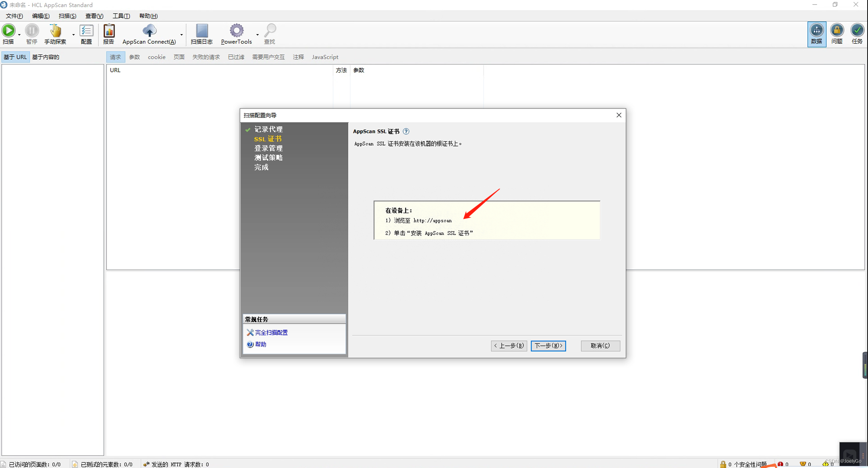
Task: Open the 扫描日志 scan log icon
Action: (201, 30)
